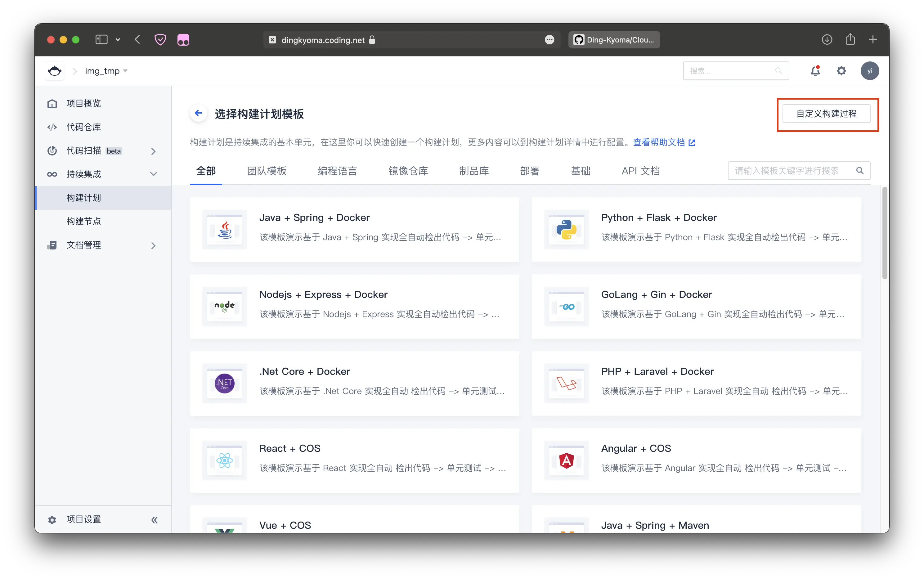924x579 pixels.
Task: Click the shield icon in Safari toolbar
Action: [x=160, y=40]
